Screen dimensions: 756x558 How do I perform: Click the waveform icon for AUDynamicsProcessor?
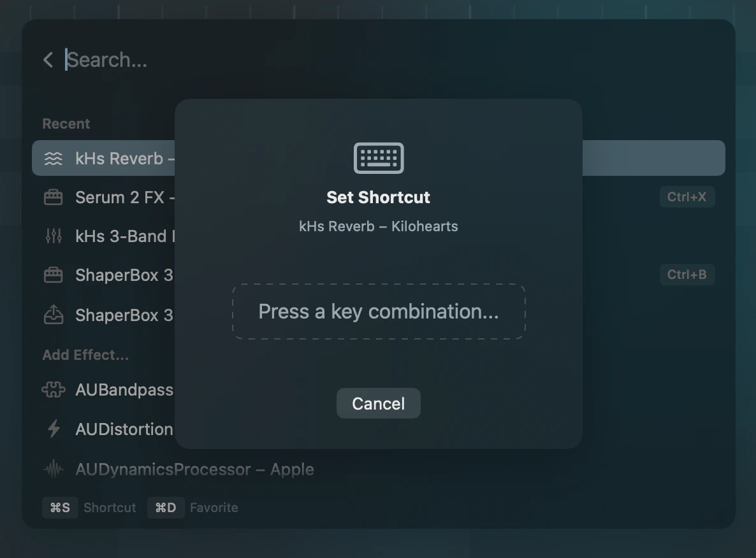click(54, 469)
